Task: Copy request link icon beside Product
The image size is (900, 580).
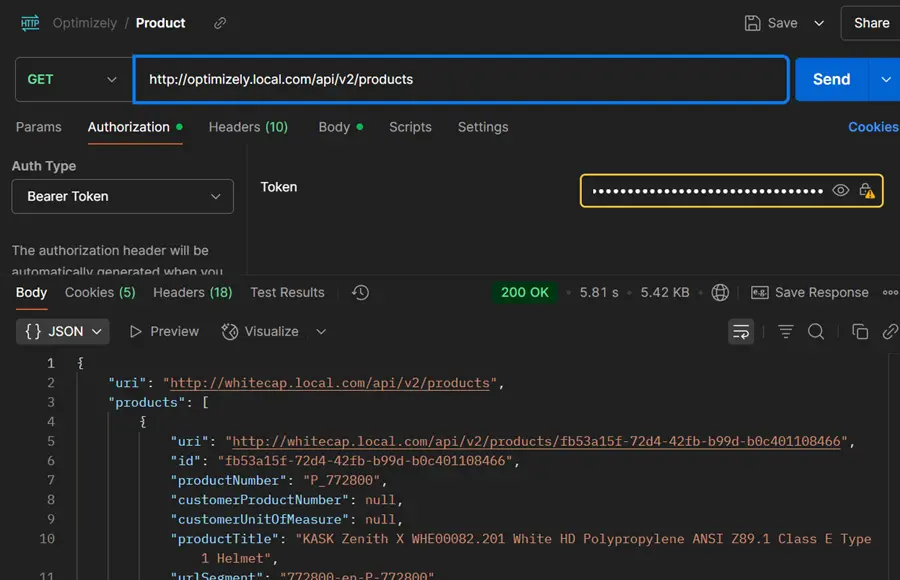Action: [220, 23]
